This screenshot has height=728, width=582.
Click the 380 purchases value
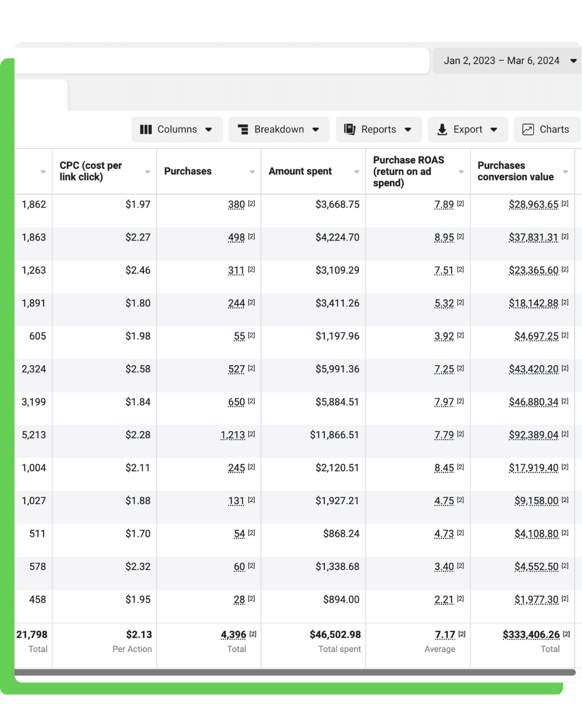pos(236,204)
